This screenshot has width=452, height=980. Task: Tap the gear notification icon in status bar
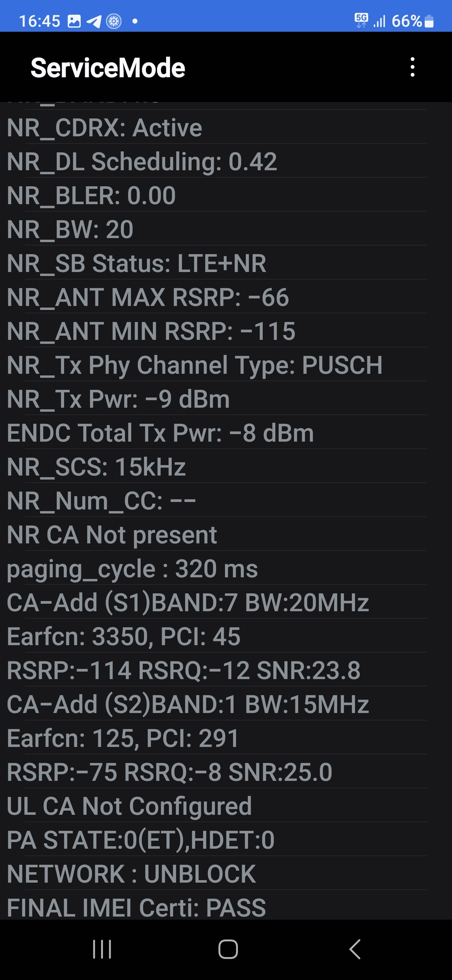click(x=113, y=21)
